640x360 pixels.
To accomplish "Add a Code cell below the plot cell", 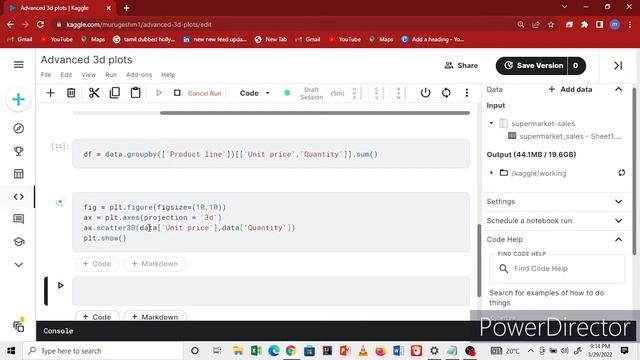I will [97, 264].
